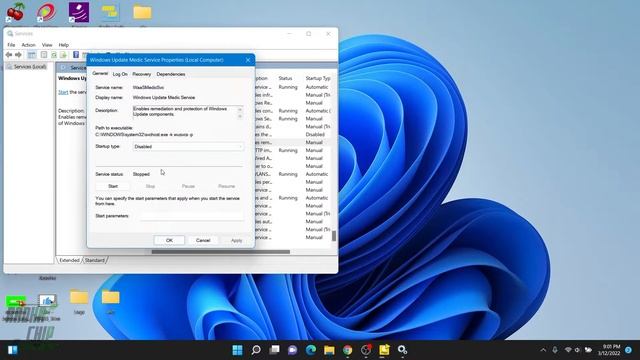Click the Services list vertical scrollbar thumb

click(x=334, y=236)
